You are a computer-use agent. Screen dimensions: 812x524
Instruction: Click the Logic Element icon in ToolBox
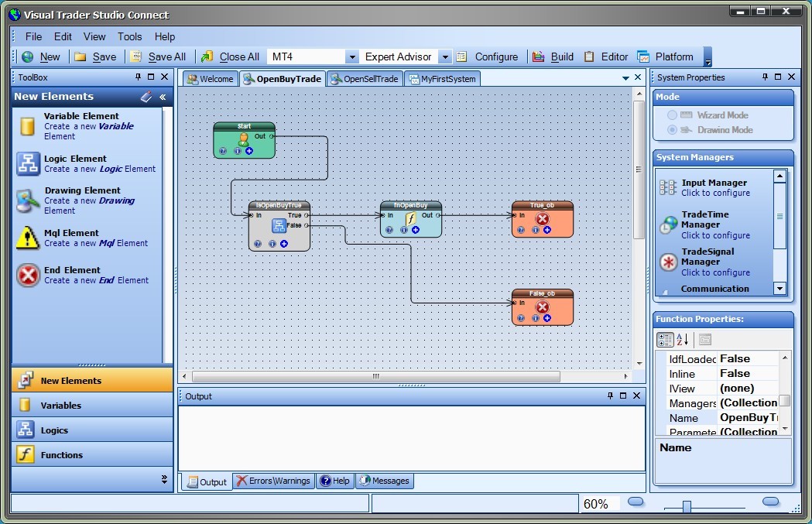[28, 163]
